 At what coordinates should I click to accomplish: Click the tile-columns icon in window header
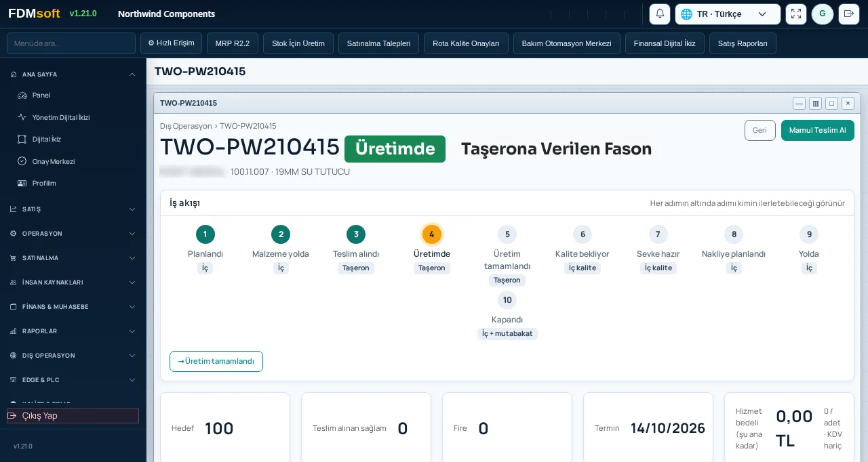point(815,103)
